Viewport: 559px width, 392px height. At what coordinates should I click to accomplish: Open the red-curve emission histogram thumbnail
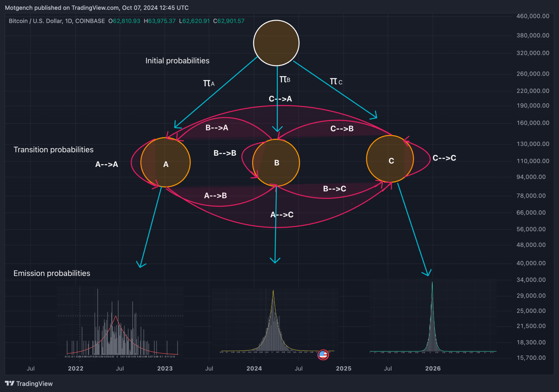[120, 322]
